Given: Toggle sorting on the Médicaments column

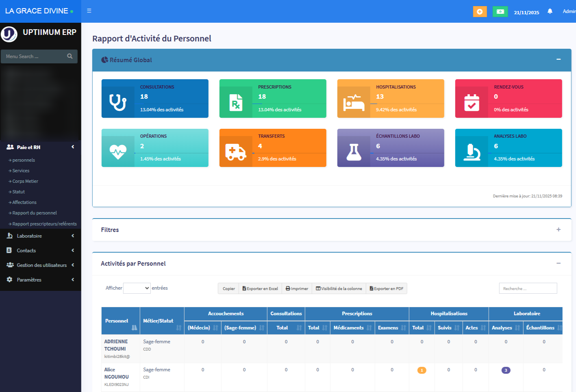Looking at the screenshot, I should (348, 328).
